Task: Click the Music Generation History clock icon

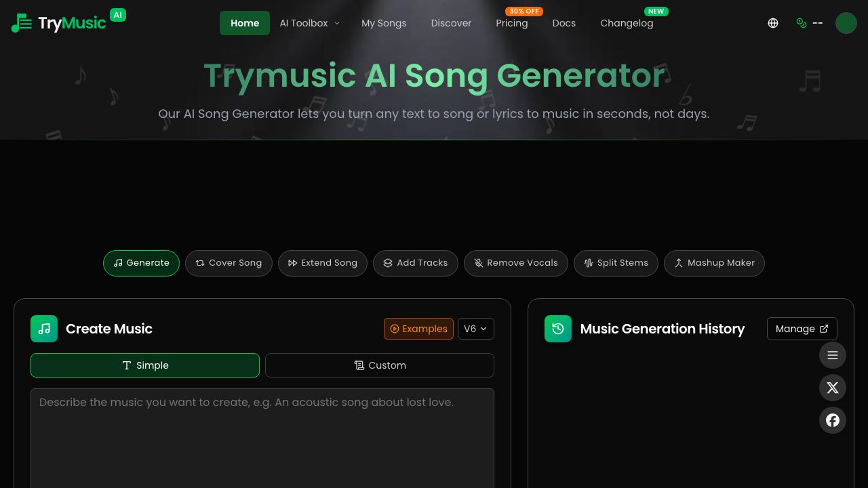Action: [x=558, y=329]
